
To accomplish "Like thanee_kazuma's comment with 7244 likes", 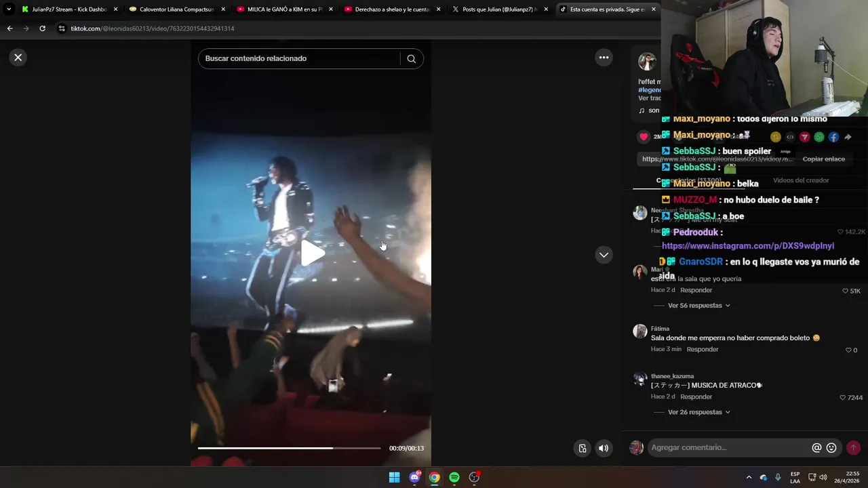I will click(x=843, y=398).
